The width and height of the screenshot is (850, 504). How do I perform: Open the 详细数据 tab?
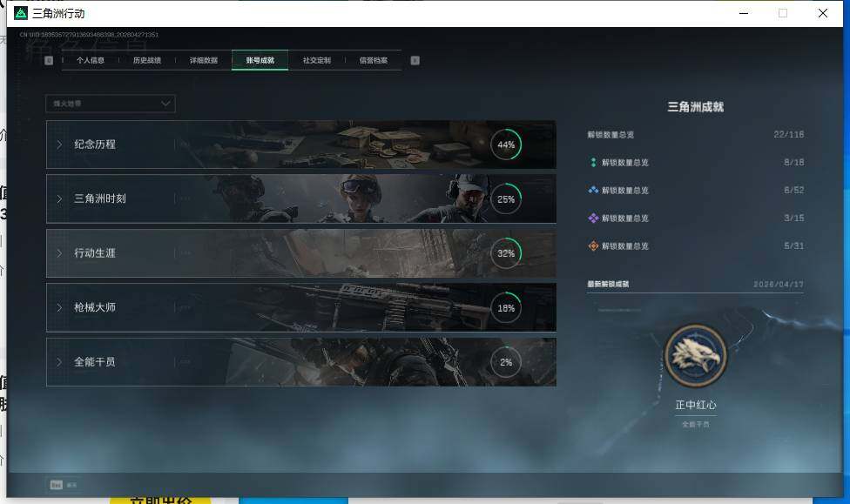click(204, 60)
